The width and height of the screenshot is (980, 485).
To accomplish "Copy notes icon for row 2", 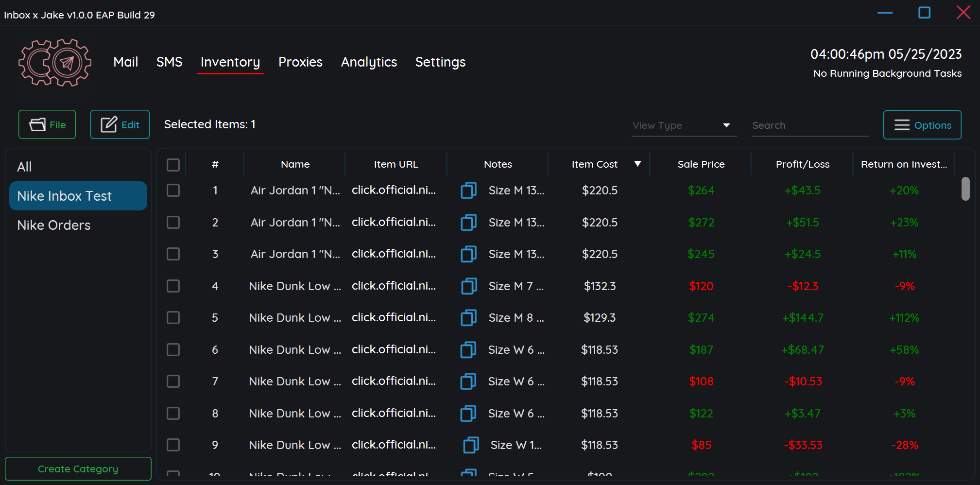I will click(x=468, y=222).
